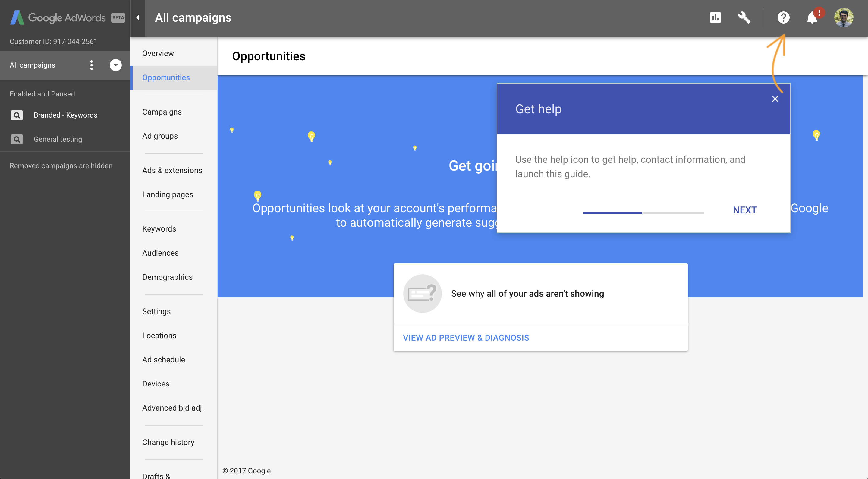The image size is (868, 479).
Task: Click the red notification alert badge
Action: click(x=819, y=13)
